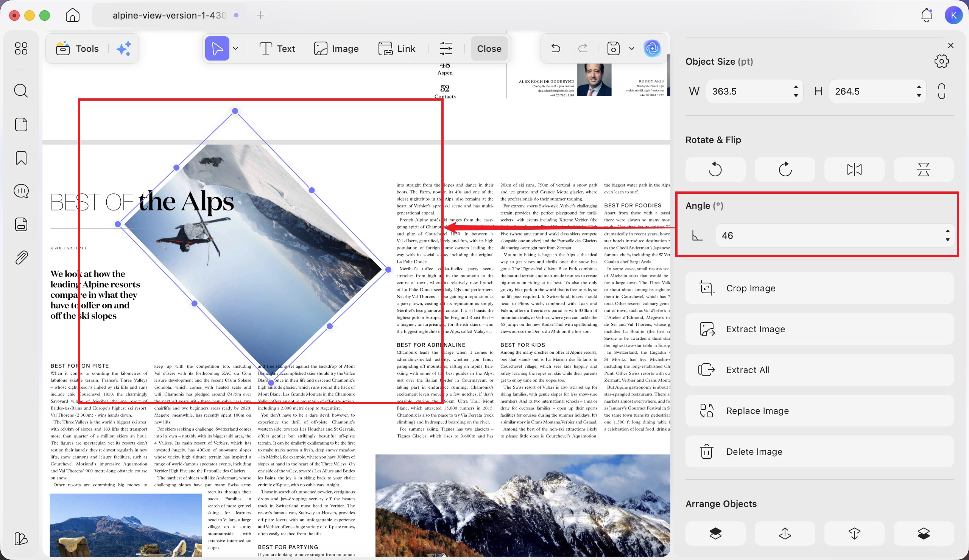Open the K user account avatar

[953, 16]
